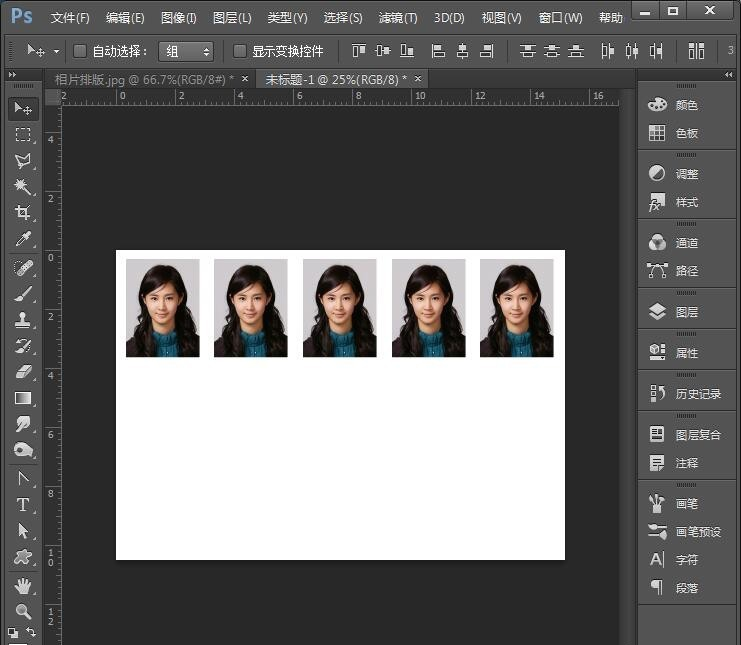Open the 滤镜(T) menu
Image resolution: width=741 pixels, height=645 pixels.
(397, 18)
